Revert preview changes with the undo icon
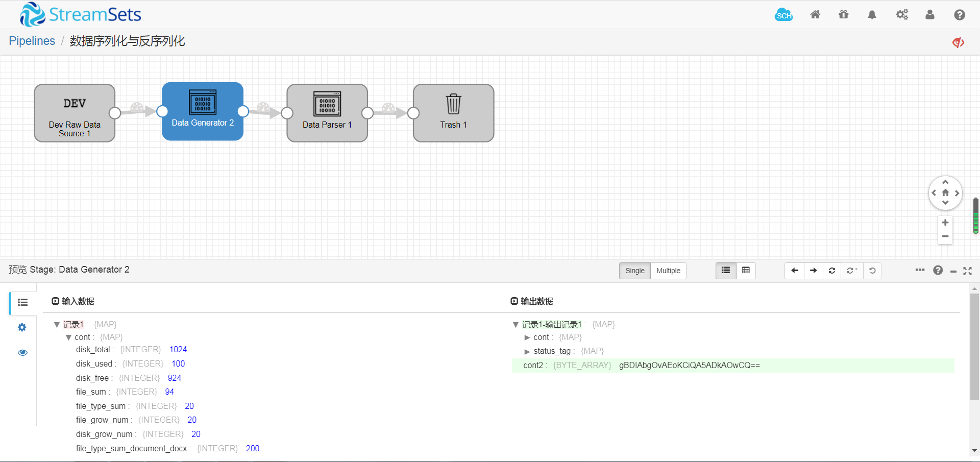 pyautogui.click(x=872, y=271)
